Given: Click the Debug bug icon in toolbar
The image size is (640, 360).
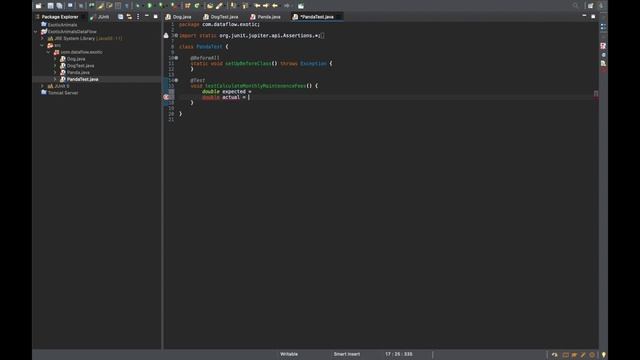Looking at the screenshot, I should pyautogui.click(x=138, y=6).
